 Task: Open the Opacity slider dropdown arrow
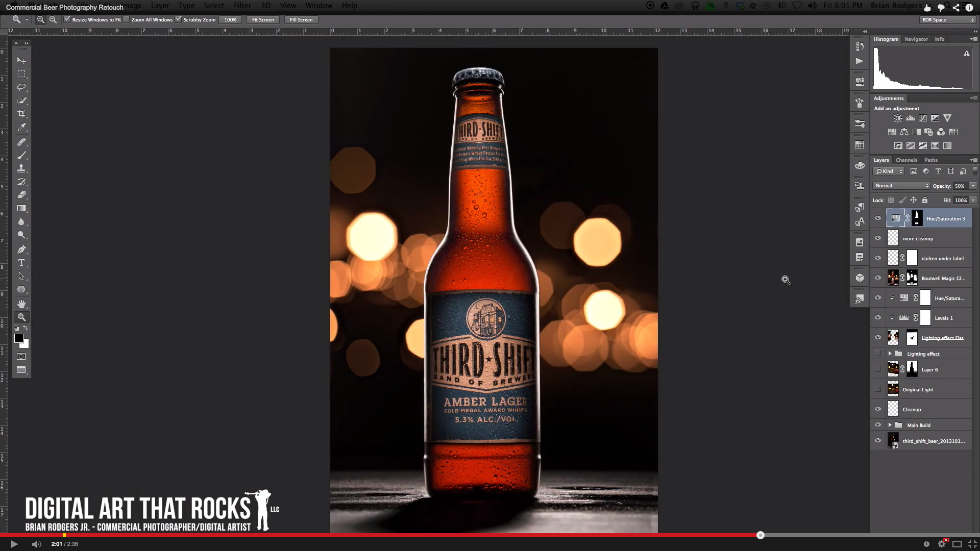[973, 186]
